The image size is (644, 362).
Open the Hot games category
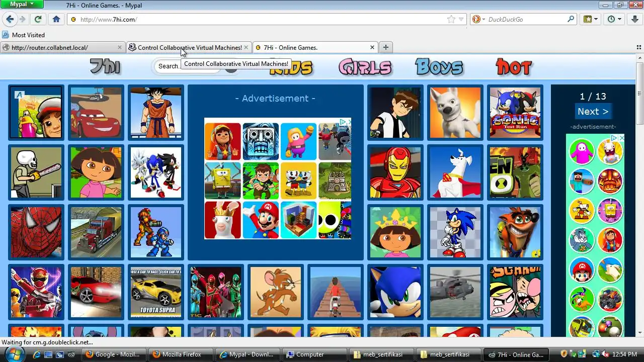[x=514, y=67]
